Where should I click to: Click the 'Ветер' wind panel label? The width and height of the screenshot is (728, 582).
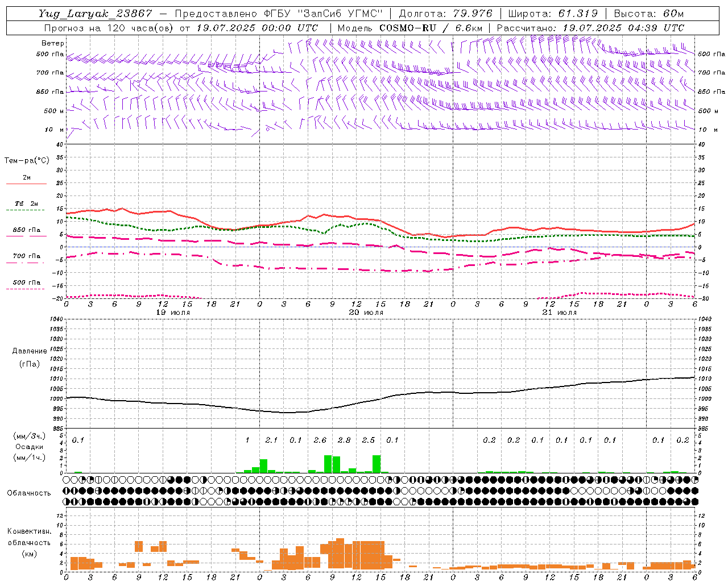pos(53,43)
